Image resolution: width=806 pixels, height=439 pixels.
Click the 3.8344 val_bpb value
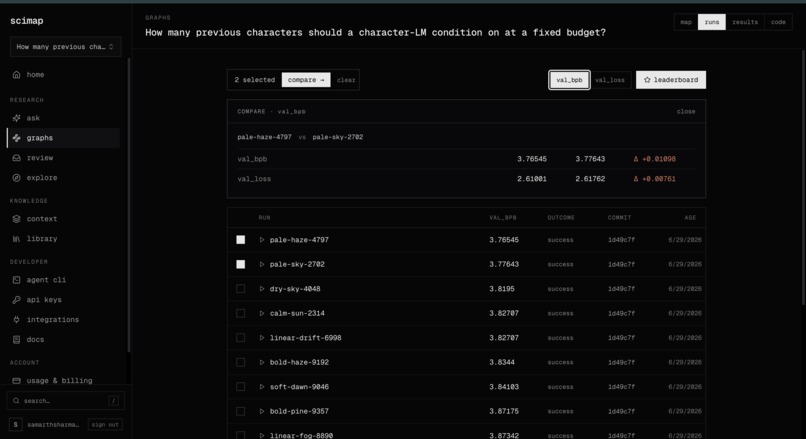tap(502, 362)
